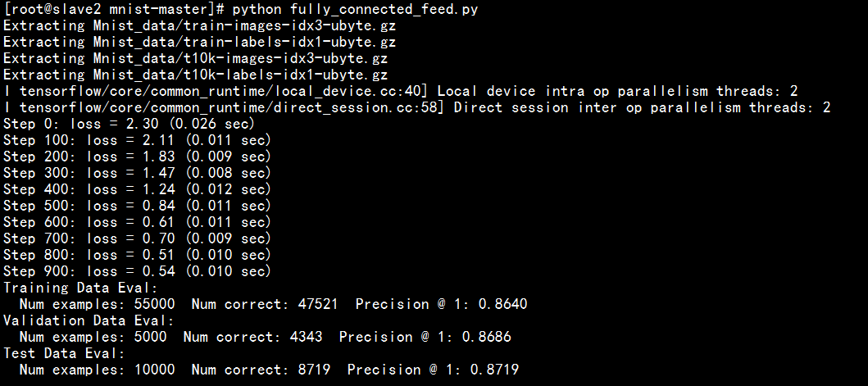Select the Step 0 loss 2.30 line
Screen dimensions: 868x386
tap(129, 124)
